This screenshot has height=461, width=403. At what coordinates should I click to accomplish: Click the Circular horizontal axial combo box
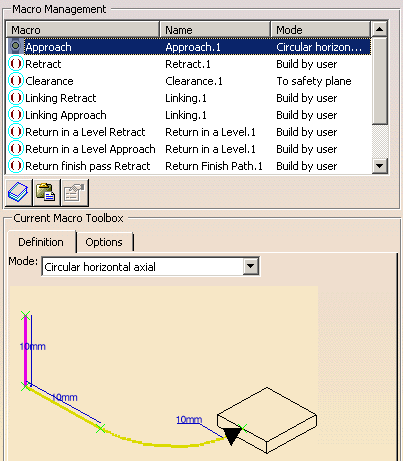tap(151, 266)
